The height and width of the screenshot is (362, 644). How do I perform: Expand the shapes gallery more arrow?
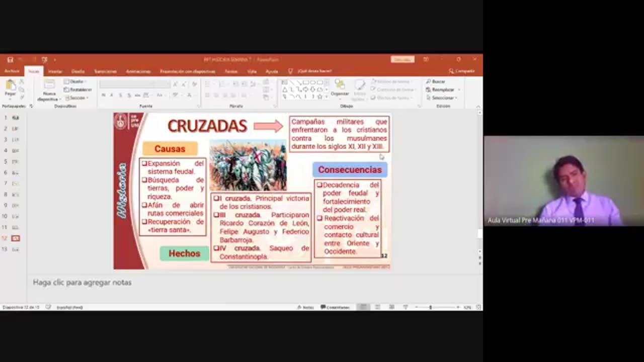coord(327,96)
